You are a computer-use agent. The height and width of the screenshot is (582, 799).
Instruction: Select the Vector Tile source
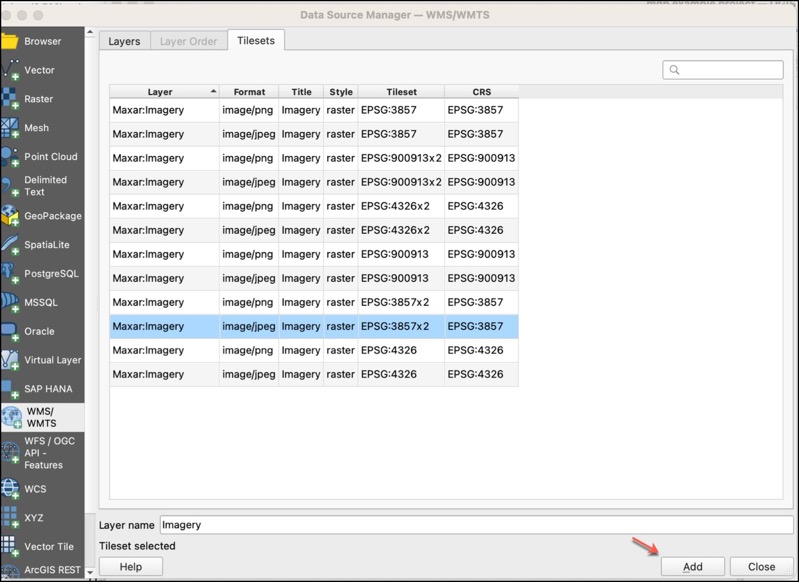42,546
